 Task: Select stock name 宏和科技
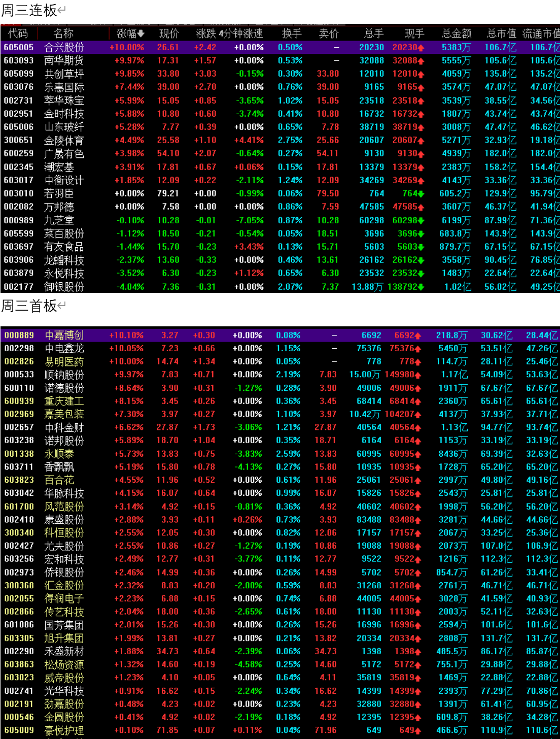coord(64,559)
